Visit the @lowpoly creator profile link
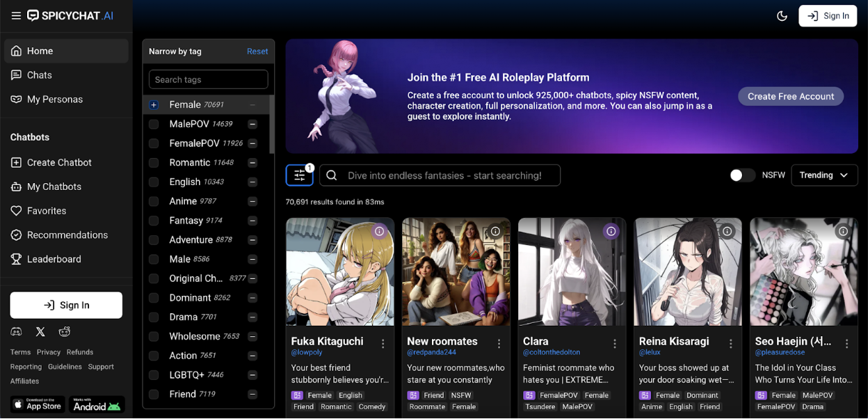The height and width of the screenshot is (419, 868). click(x=307, y=353)
